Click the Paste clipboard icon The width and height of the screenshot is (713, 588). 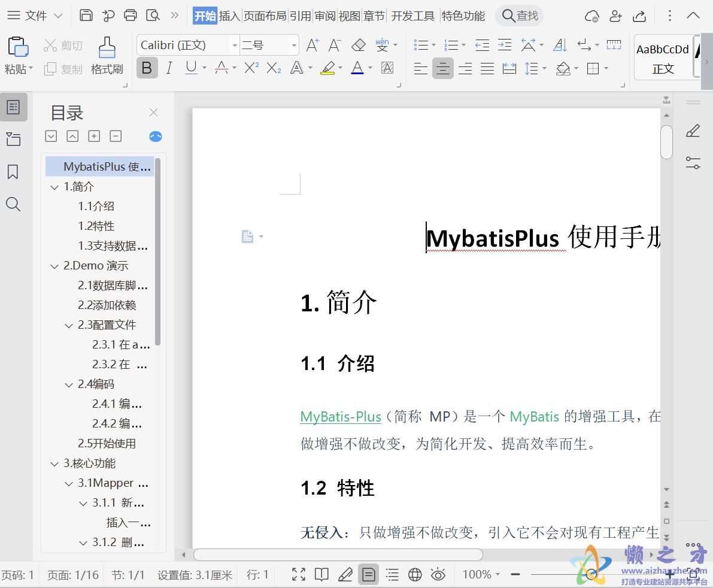click(x=18, y=47)
